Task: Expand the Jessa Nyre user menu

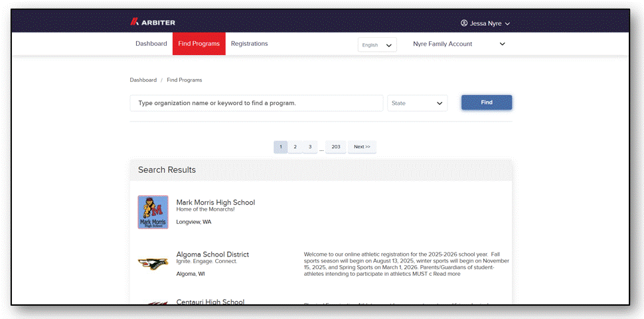Action: point(485,23)
